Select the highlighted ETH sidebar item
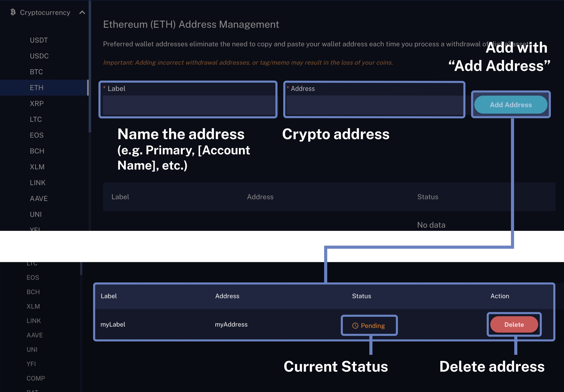Image resolution: width=564 pixels, height=392 pixels. click(x=36, y=88)
